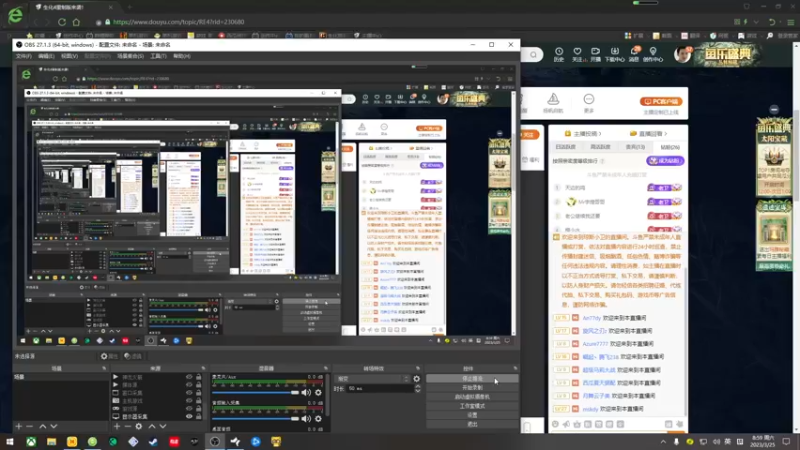Toggle the lock of the topmost source row
Viewport: 800px width, 450px height.
(x=198, y=377)
